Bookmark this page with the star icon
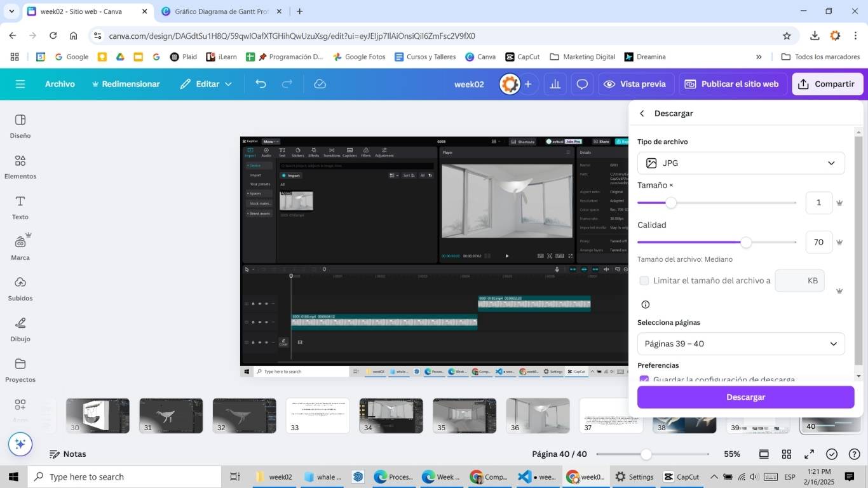The height and width of the screenshot is (488, 868). 787,36
